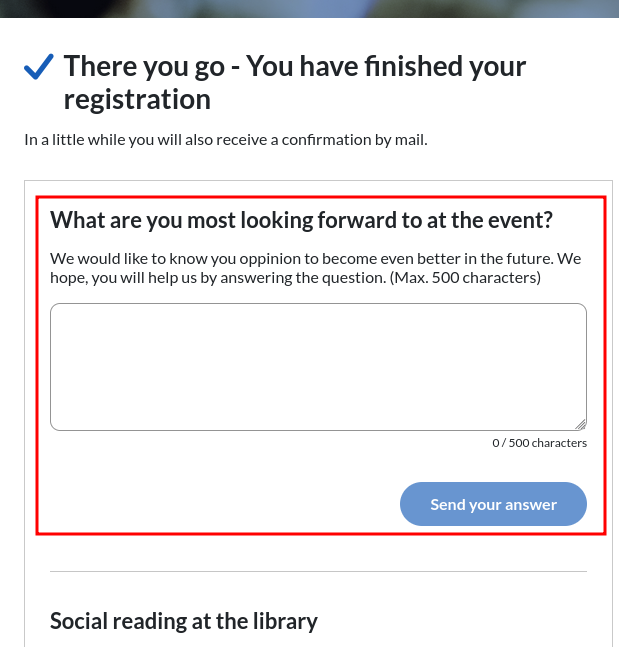Click the word library in the lower heading
619x647 pixels.
click(281, 621)
